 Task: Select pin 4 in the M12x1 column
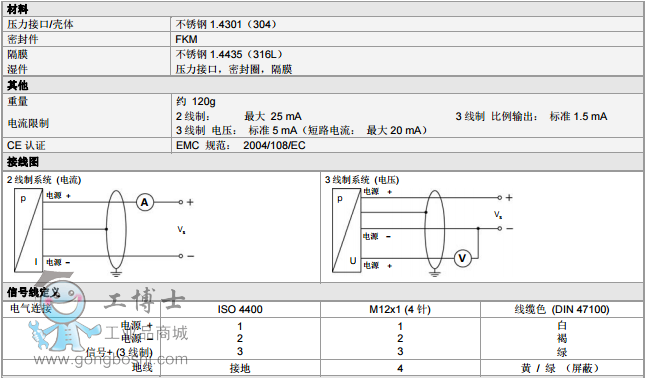tap(400, 368)
